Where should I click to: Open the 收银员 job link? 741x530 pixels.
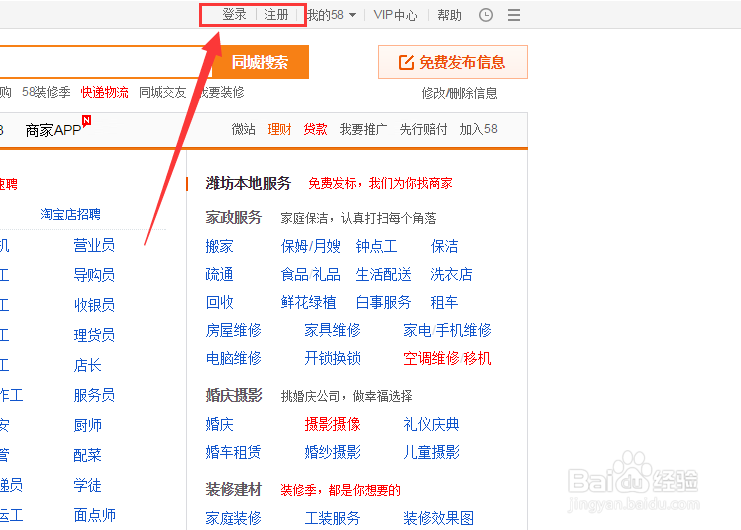[x=94, y=305]
